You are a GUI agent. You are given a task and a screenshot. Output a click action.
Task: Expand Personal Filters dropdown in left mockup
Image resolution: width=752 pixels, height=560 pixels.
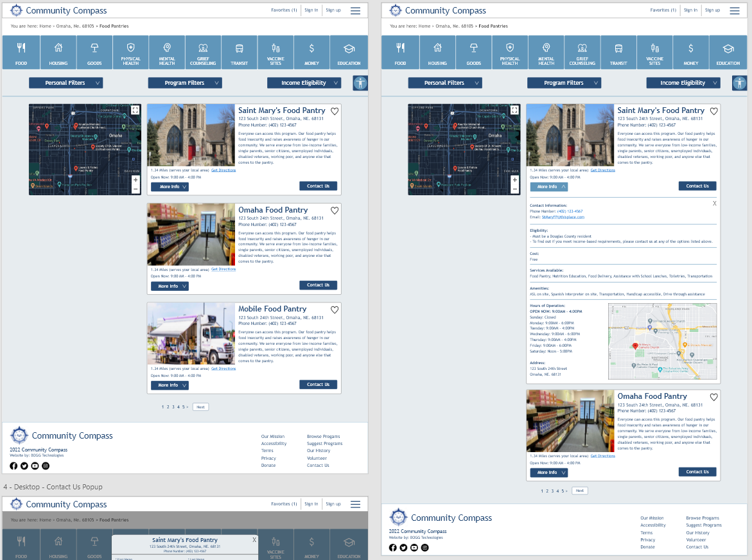pyautogui.click(x=66, y=83)
